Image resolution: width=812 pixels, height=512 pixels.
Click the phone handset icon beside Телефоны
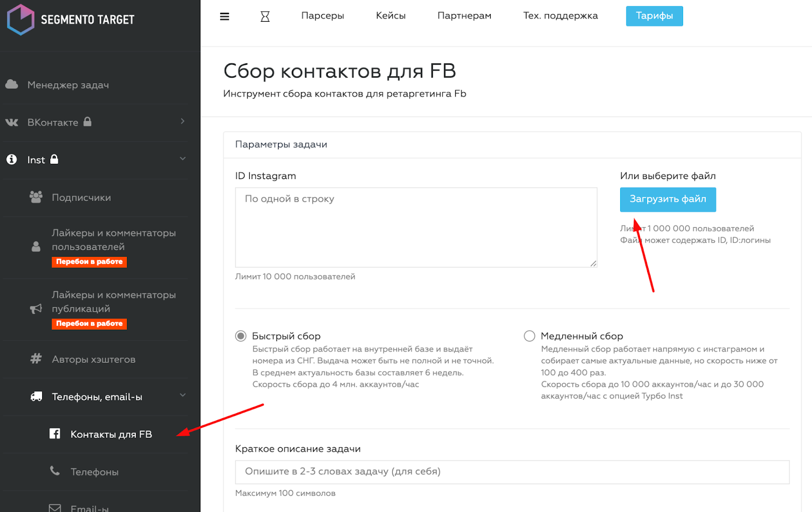point(55,471)
